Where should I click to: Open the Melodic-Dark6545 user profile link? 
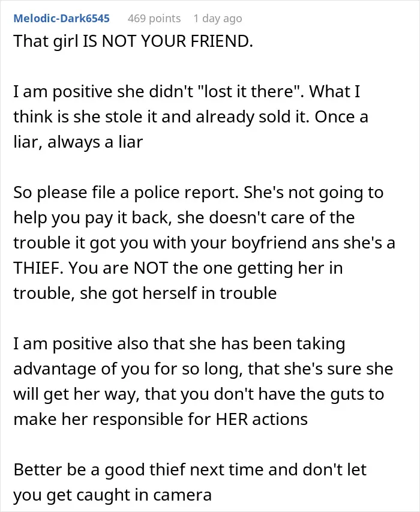(x=61, y=19)
